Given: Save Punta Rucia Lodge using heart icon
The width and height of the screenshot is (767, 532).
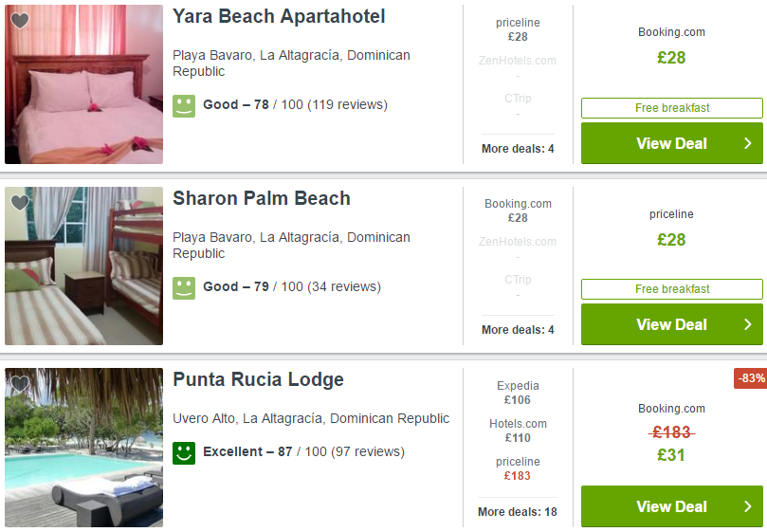Looking at the screenshot, I should coord(20,384).
